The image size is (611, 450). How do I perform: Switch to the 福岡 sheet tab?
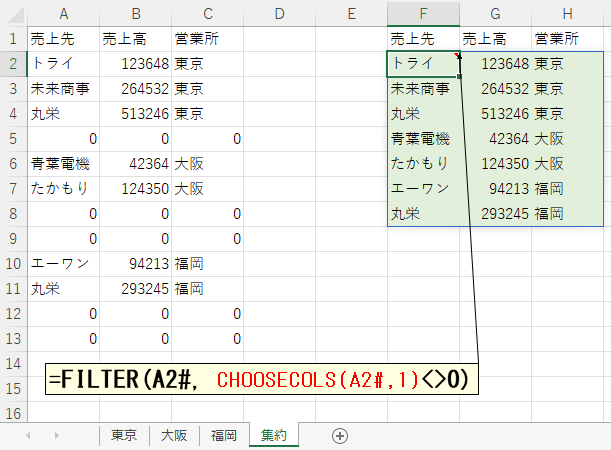coord(224,435)
